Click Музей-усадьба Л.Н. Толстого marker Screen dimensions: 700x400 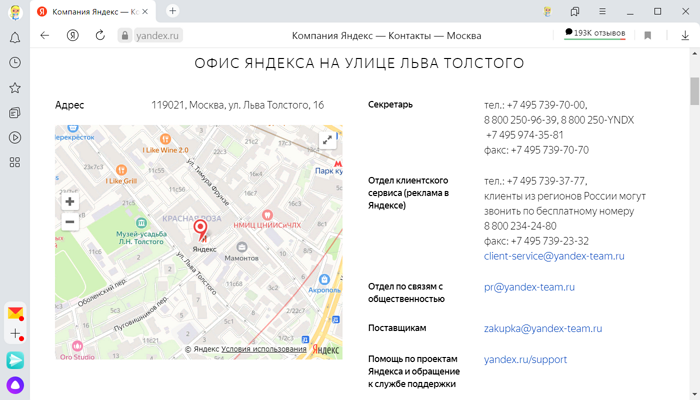142,222
